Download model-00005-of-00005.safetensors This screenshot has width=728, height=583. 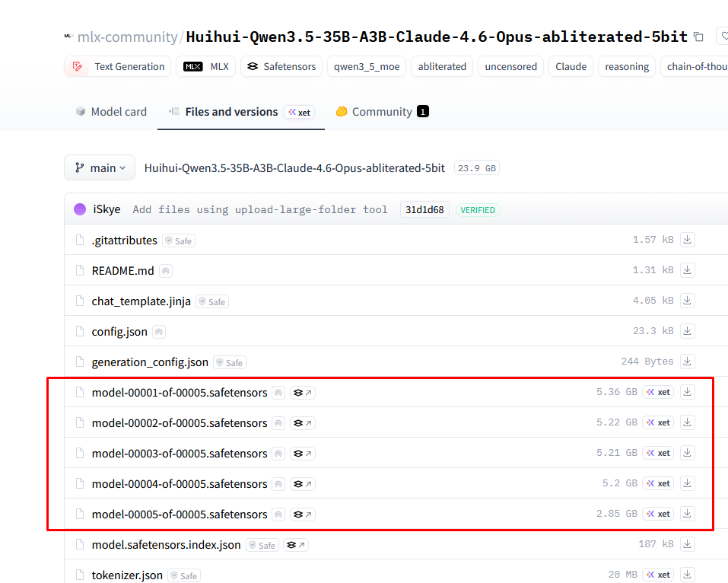coord(687,514)
